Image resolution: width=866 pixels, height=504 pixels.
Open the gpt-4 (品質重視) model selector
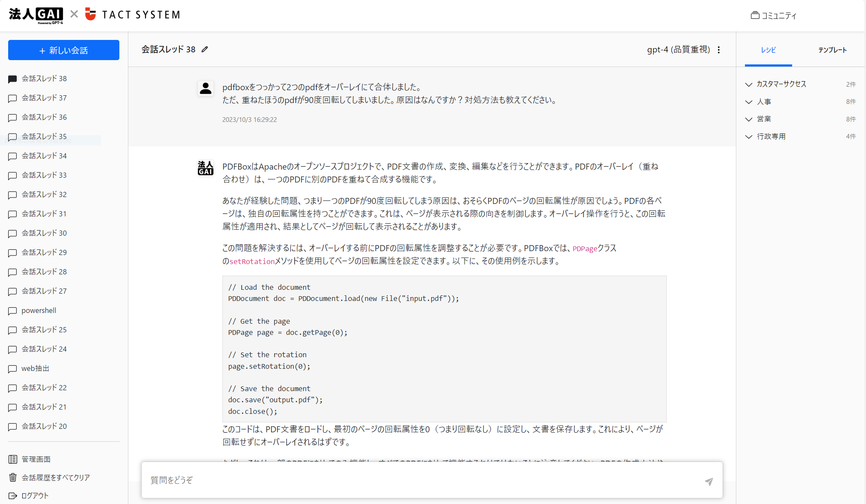click(678, 49)
